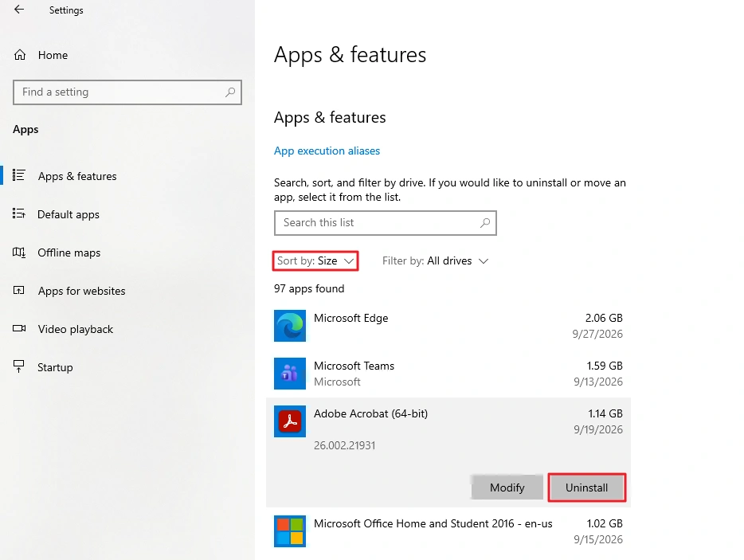Click the Microsoft Office app icon

[290, 531]
